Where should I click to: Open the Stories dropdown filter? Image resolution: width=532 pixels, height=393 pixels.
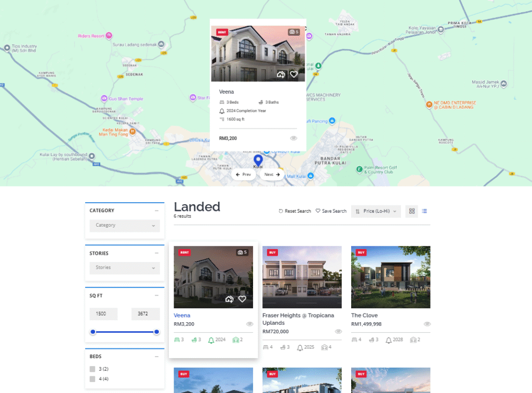[125, 268]
